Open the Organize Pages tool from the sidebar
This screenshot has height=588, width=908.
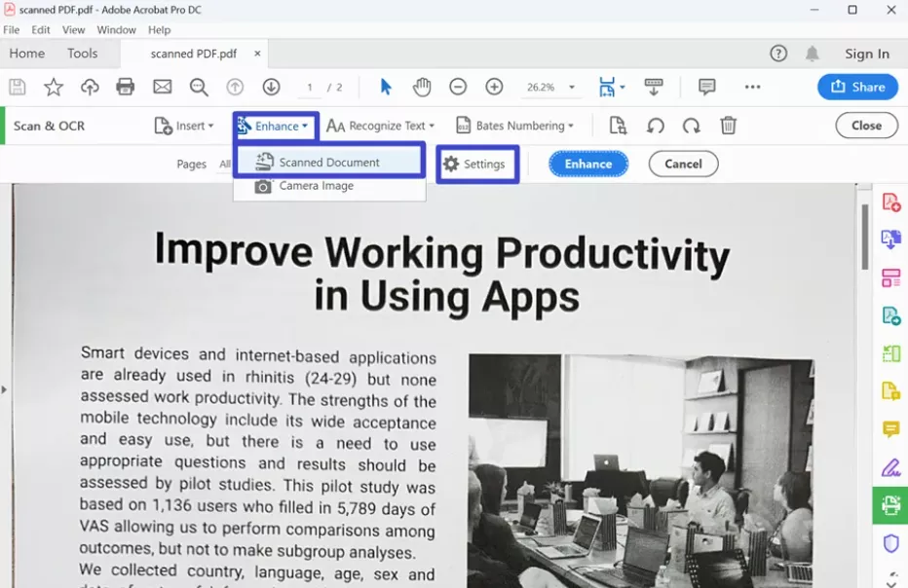pos(889,277)
